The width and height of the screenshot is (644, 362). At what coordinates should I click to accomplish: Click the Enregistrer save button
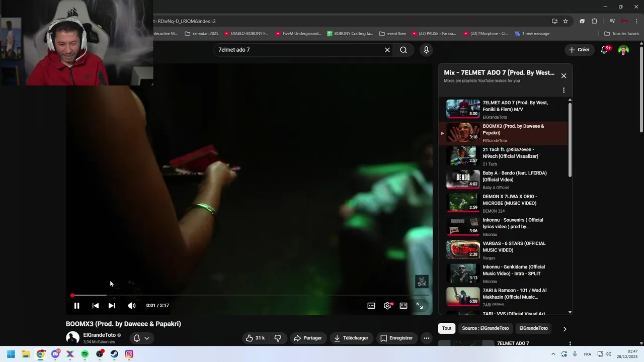[x=396, y=338]
